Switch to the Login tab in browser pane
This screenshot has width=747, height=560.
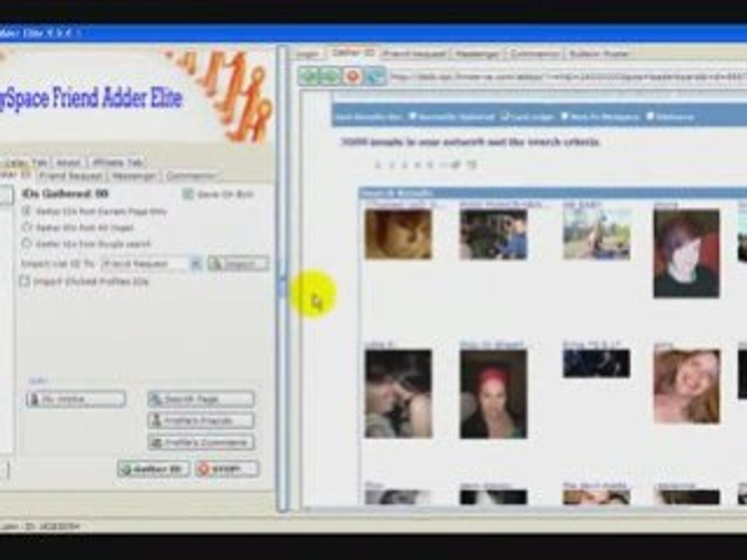pyautogui.click(x=308, y=54)
